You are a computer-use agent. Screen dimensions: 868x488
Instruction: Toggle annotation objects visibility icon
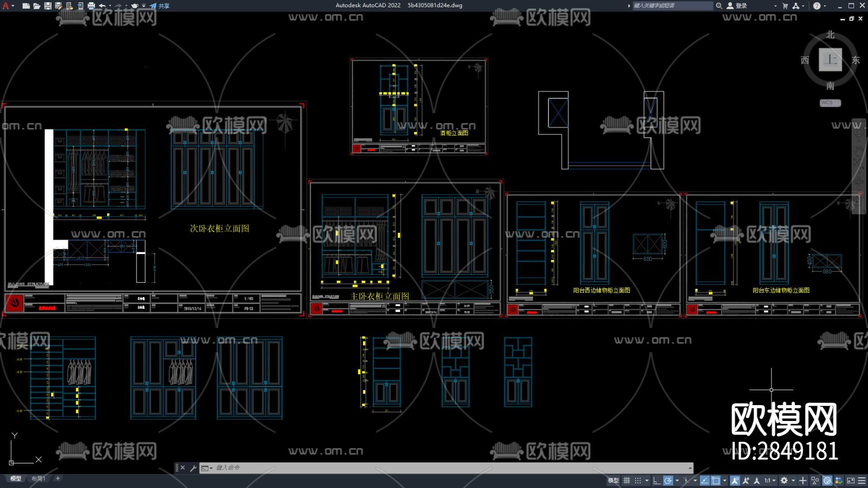(735, 480)
